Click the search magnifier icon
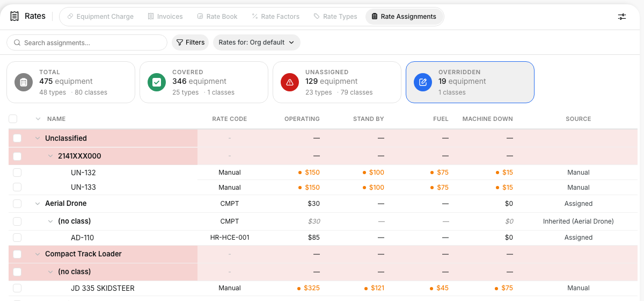This screenshot has height=301, width=644. 17,42
